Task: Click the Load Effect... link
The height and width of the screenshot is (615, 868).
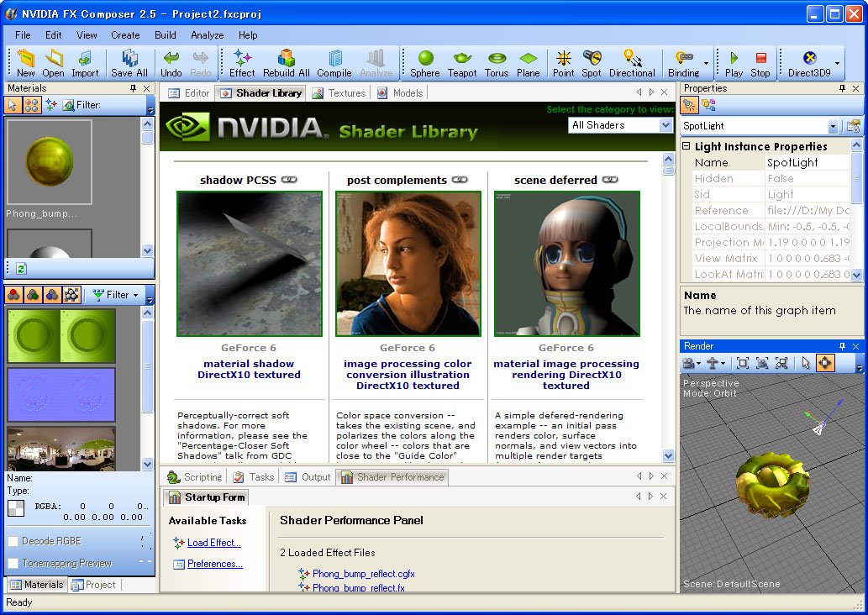Action: click(213, 543)
